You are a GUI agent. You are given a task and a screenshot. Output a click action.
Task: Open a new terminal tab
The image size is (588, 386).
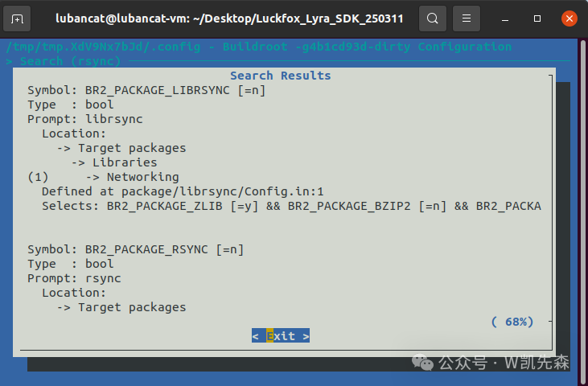click(18, 18)
